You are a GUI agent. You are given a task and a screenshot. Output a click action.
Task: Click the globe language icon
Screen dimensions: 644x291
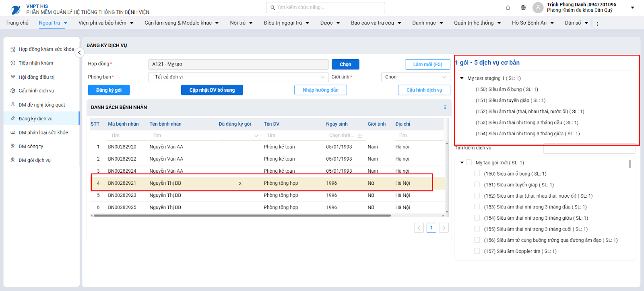[523, 8]
